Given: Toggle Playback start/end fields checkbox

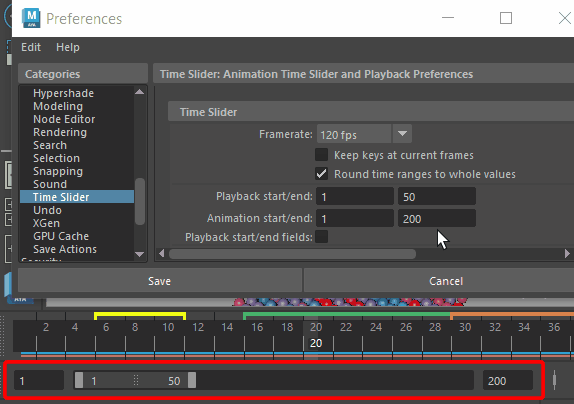Looking at the screenshot, I should click(321, 237).
